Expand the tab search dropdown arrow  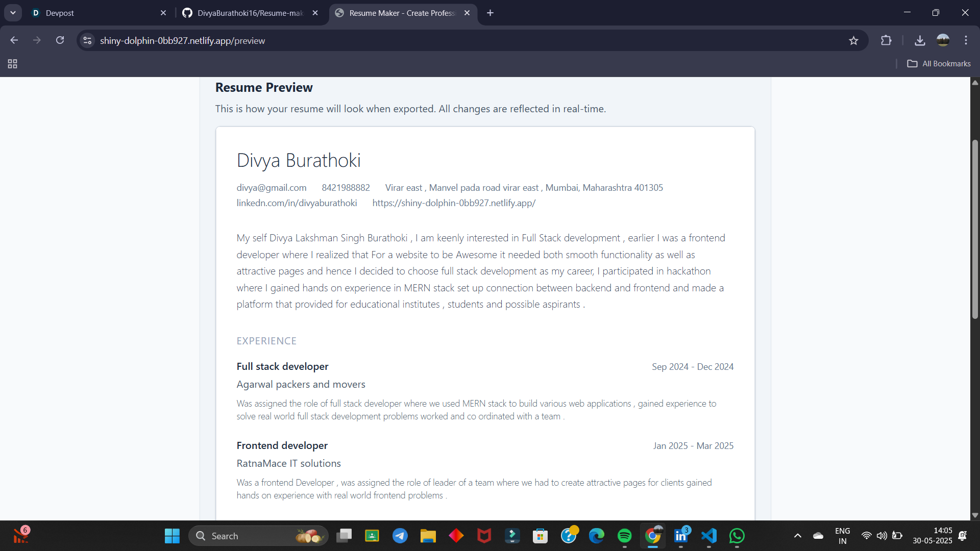click(13, 13)
